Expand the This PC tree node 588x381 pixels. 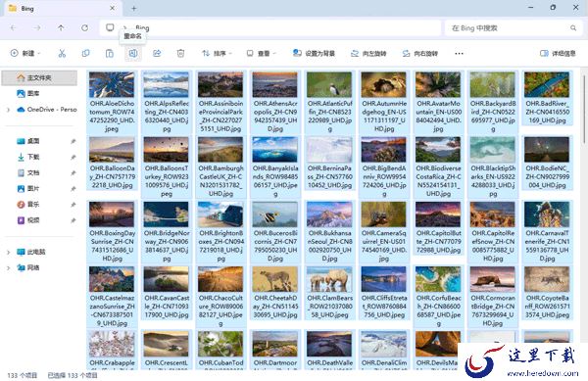(8, 252)
